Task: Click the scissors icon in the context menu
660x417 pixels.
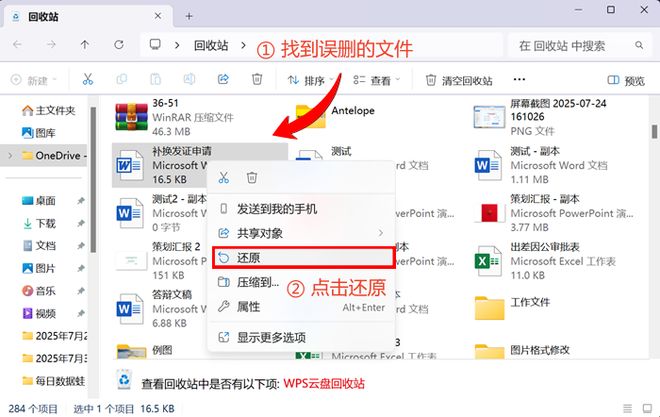Action: [224, 178]
